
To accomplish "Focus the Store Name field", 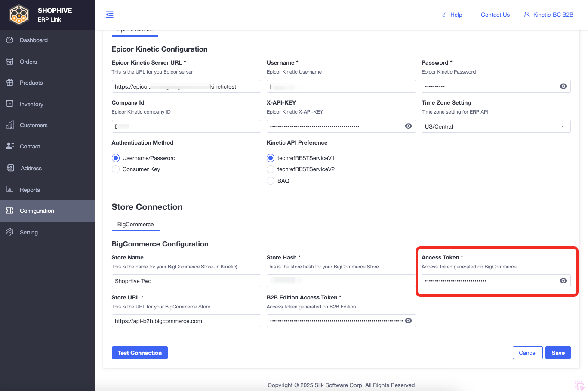I will pyautogui.click(x=186, y=281).
